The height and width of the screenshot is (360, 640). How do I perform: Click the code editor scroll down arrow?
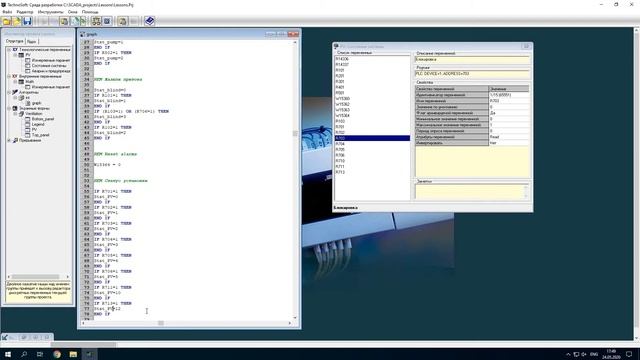[x=295, y=318]
